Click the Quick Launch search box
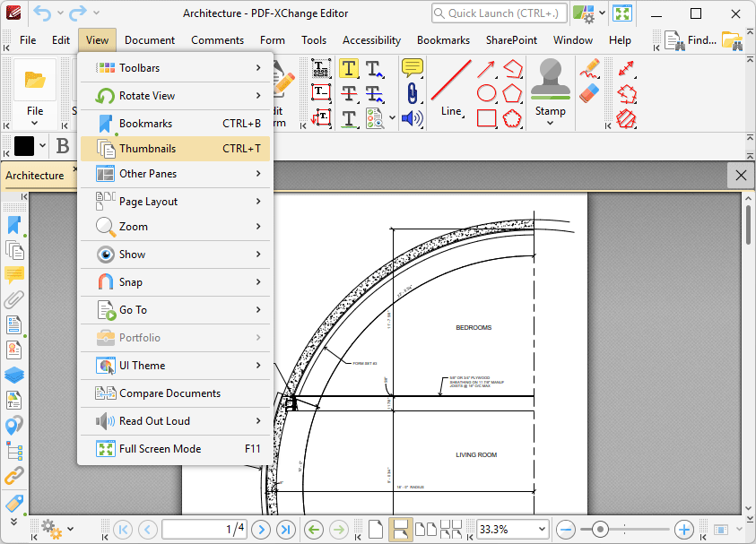The width and height of the screenshot is (756, 544). pyautogui.click(x=499, y=13)
